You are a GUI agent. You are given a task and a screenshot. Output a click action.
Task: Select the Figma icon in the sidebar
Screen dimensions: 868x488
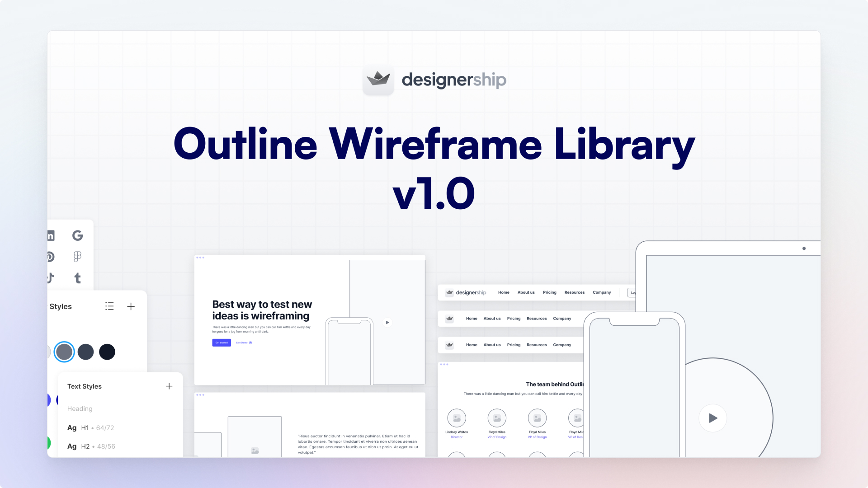click(77, 257)
